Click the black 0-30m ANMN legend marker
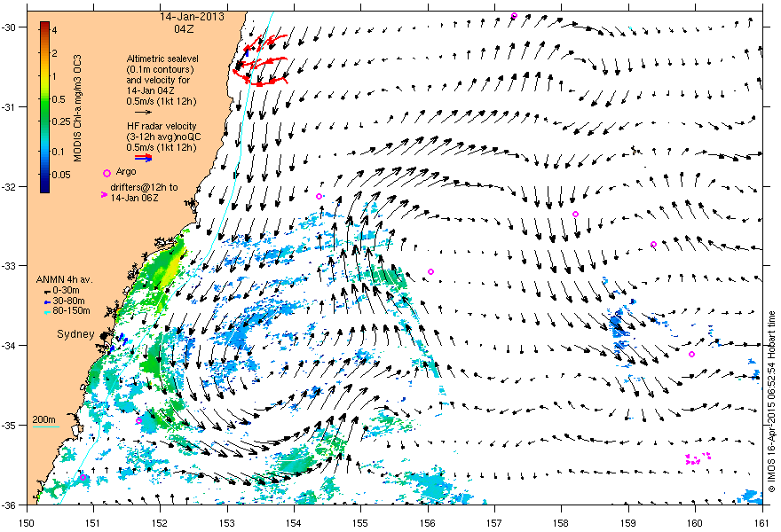 [47, 291]
